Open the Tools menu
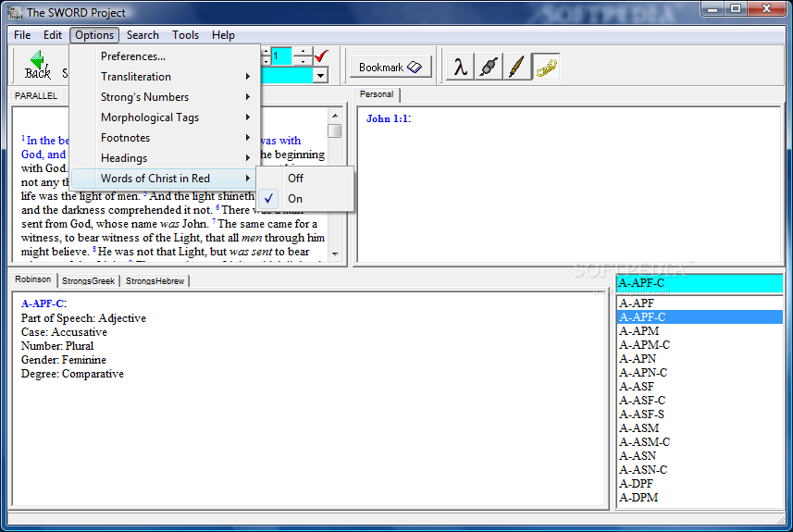This screenshot has width=793, height=532. 186,35
